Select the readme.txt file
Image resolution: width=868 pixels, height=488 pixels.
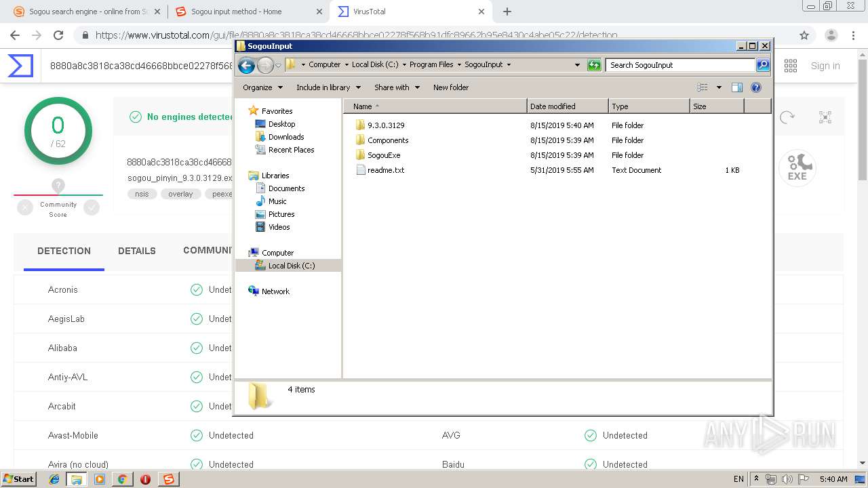point(386,170)
